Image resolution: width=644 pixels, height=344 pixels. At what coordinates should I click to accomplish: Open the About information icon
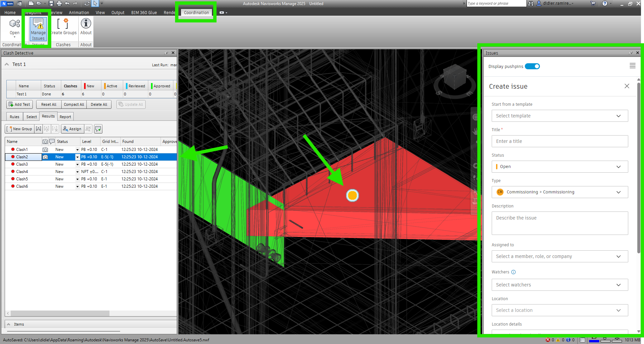(x=86, y=23)
